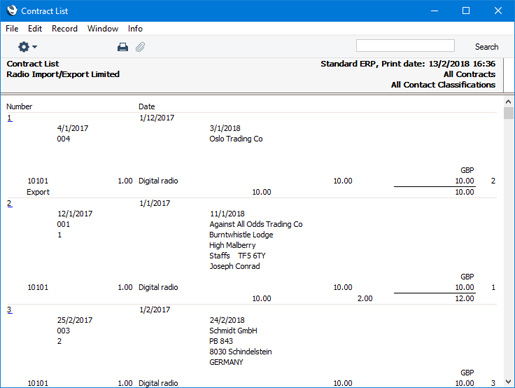This screenshot has height=388, width=515.
Task: Click the date 11/1/2018
Action: point(227,214)
